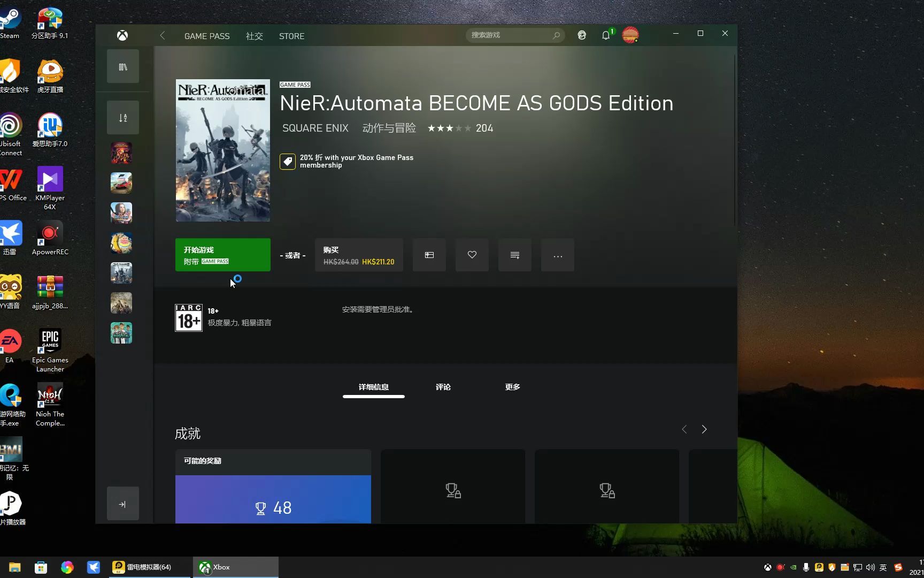
Task: Click the Xbox taskbar button
Action: coord(235,567)
